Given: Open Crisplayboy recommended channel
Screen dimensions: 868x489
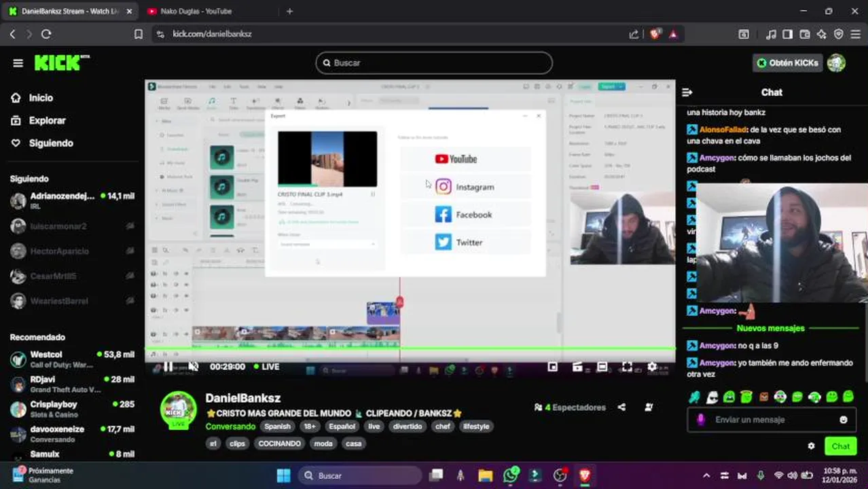Looking at the screenshot, I should click(x=72, y=409).
